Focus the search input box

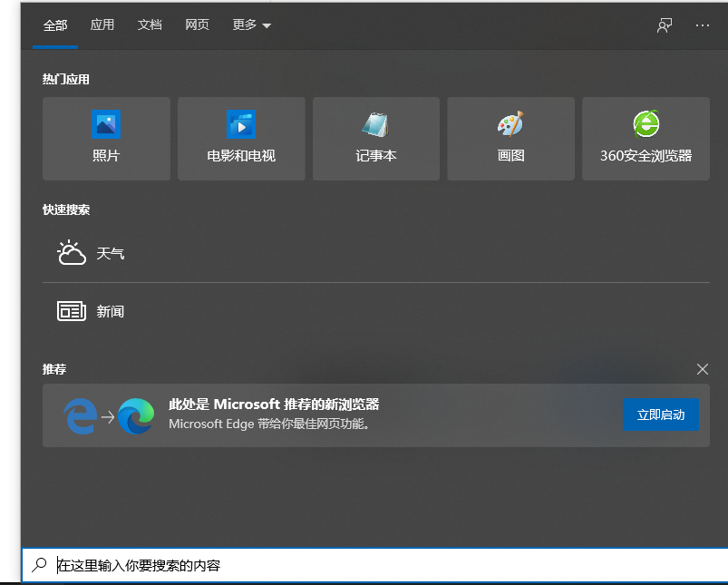[363, 565]
